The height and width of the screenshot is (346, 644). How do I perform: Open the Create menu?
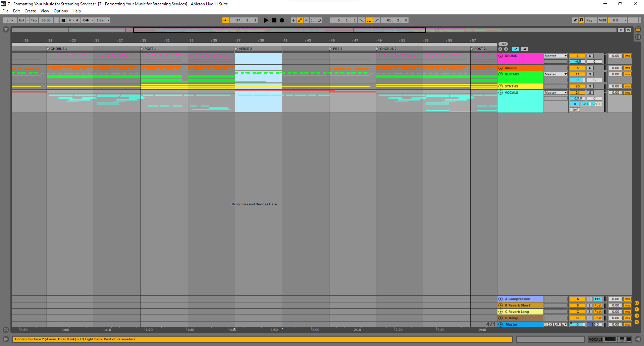tap(30, 11)
